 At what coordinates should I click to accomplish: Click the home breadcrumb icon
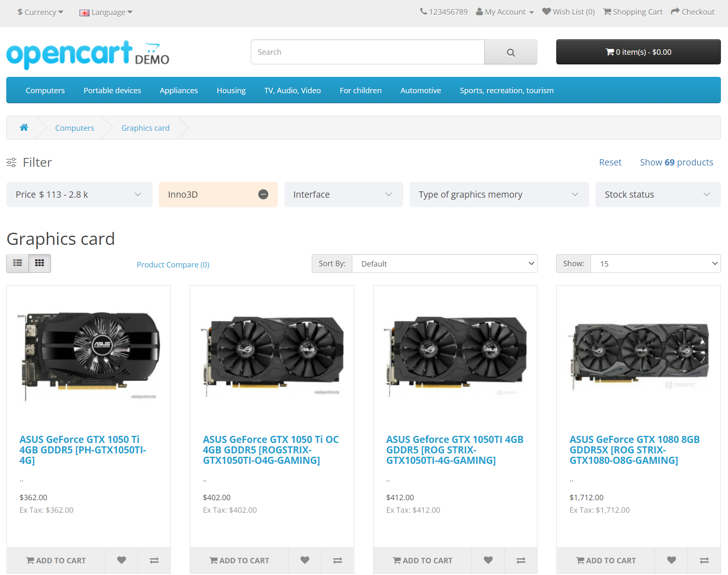click(x=24, y=128)
